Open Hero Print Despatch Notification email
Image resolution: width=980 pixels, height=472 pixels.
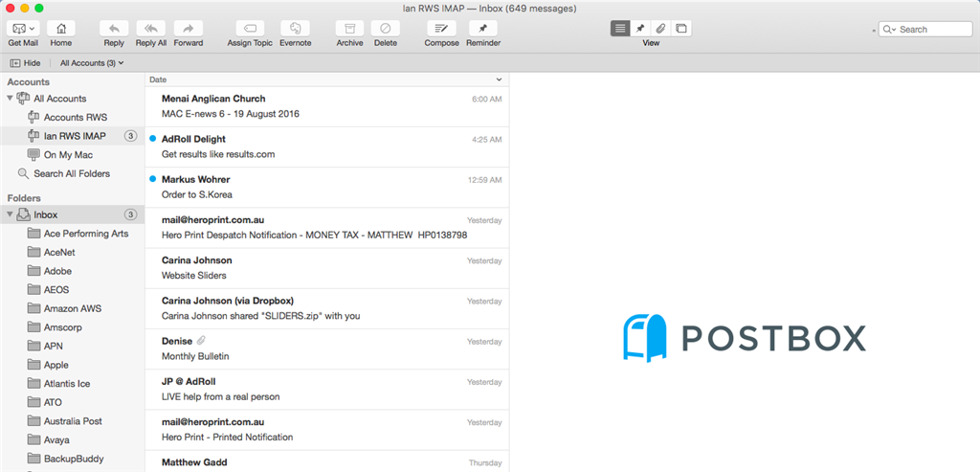pyautogui.click(x=327, y=228)
